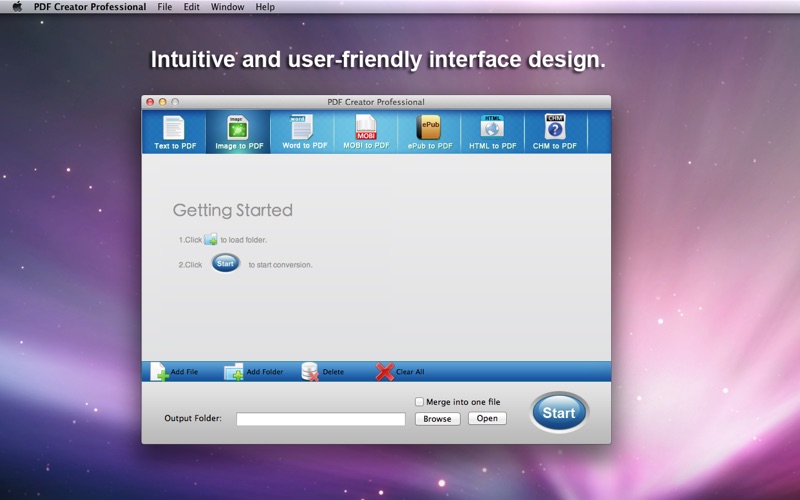Image resolution: width=800 pixels, height=500 pixels.
Task: Select the Text to PDF converter icon
Action: (x=174, y=132)
